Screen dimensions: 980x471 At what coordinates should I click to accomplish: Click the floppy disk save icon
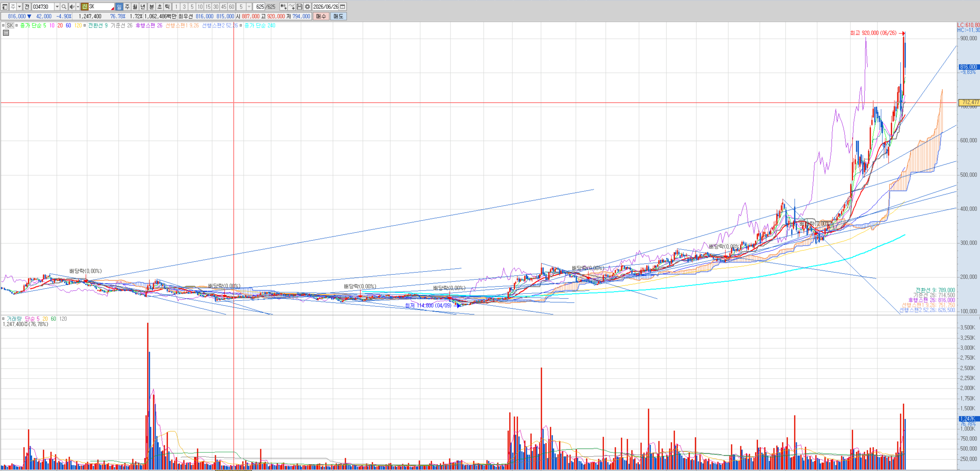point(300,7)
